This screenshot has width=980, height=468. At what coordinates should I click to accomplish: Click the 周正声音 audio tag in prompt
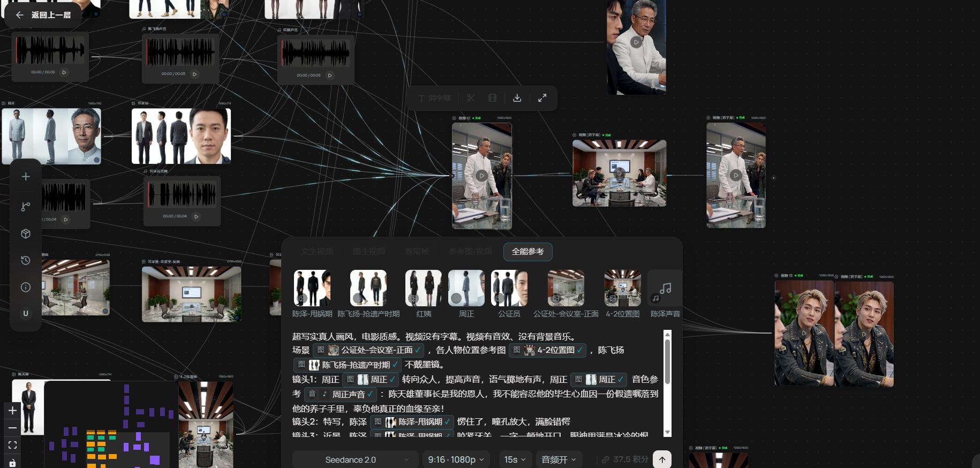(341, 394)
